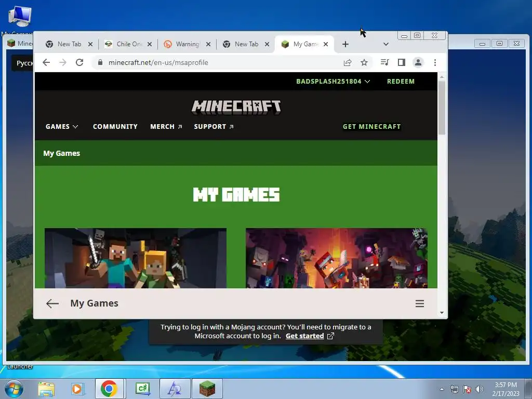Open the MERCH external link
This screenshot has height=399, width=532.
coord(166,127)
